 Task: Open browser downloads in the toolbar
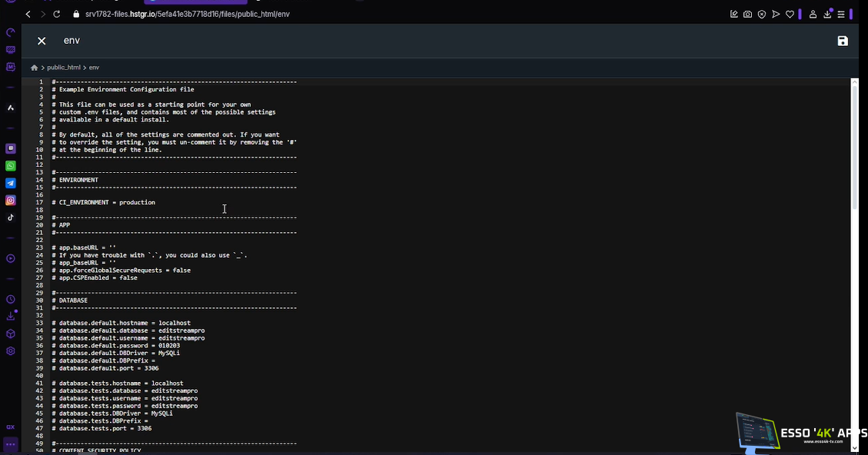827,14
